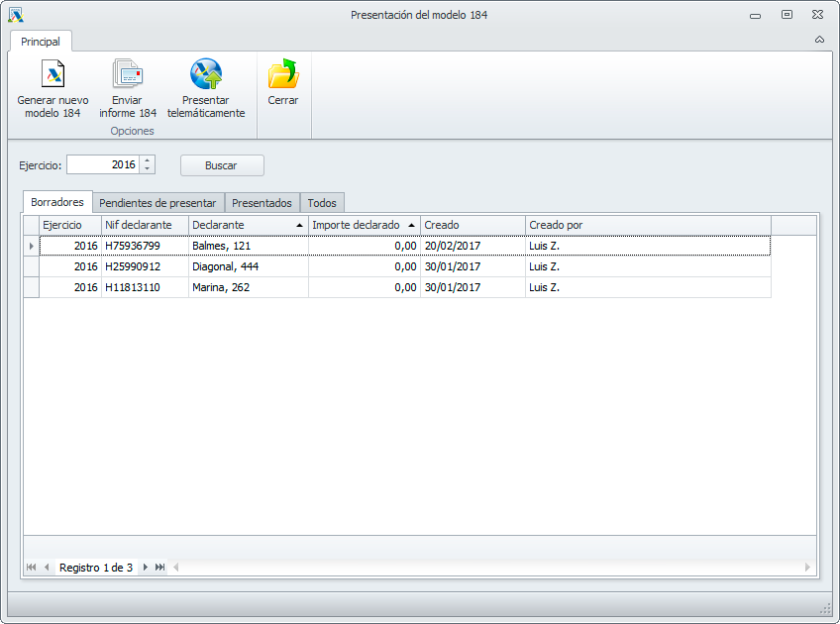Open Presentar telemáticamente option

(x=205, y=75)
